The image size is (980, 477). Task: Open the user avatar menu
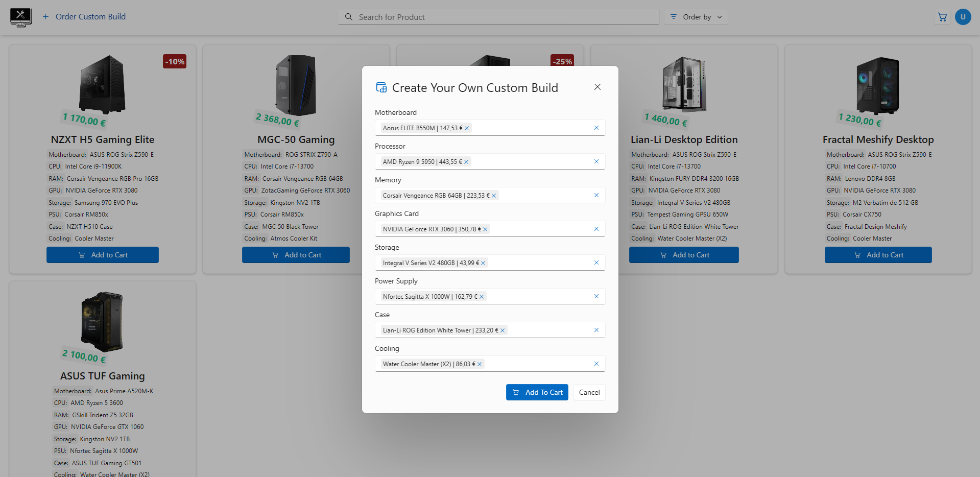[963, 17]
